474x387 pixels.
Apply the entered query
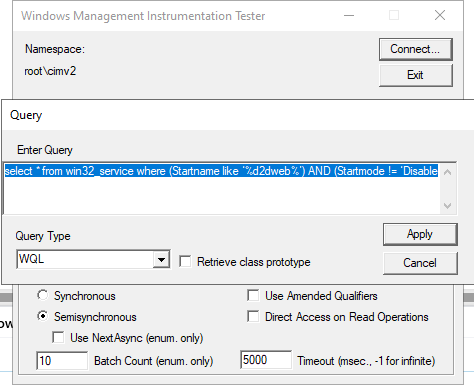420,234
